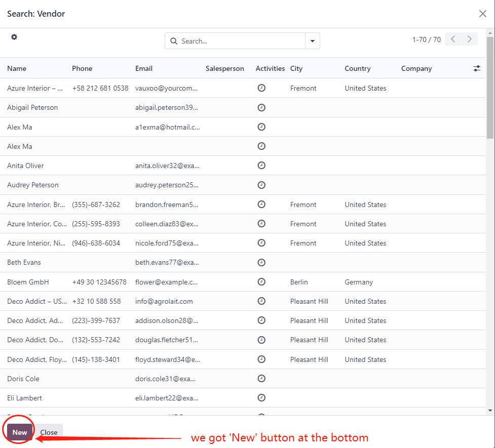Open activities clock for Anita Oliver row
The image size is (495, 448).
pyautogui.click(x=261, y=166)
